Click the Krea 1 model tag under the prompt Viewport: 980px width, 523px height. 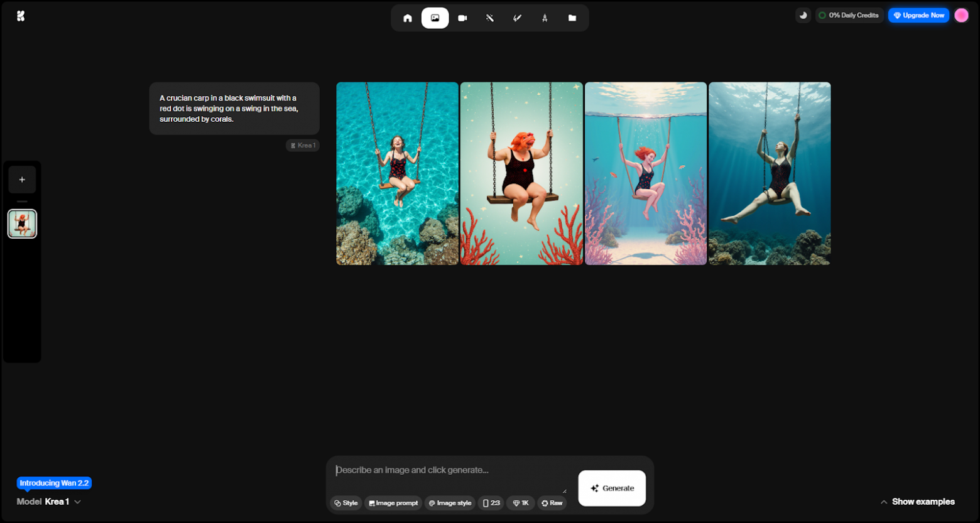pyautogui.click(x=303, y=146)
